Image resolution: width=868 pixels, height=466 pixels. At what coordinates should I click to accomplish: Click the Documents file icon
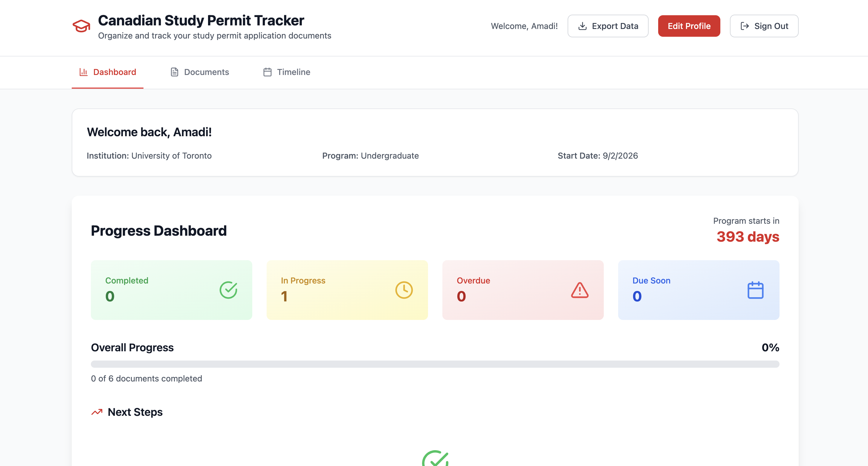pyautogui.click(x=174, y=72)
